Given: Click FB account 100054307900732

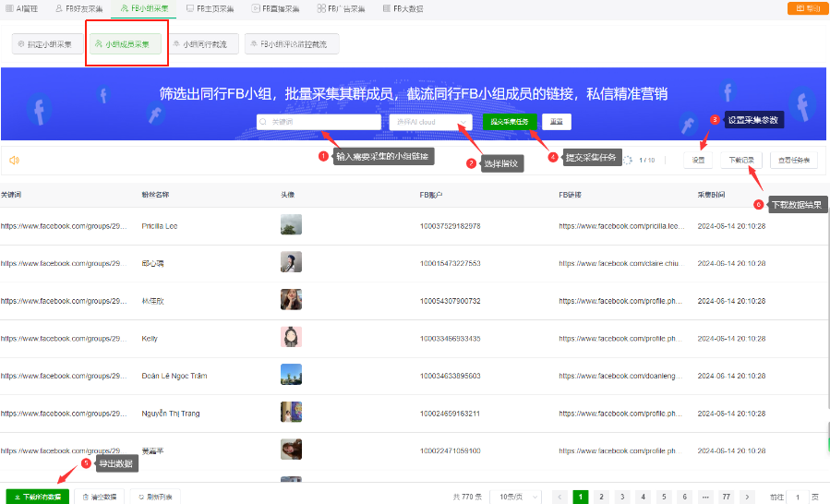Looking at the screenshot, I should click(450, 301).
